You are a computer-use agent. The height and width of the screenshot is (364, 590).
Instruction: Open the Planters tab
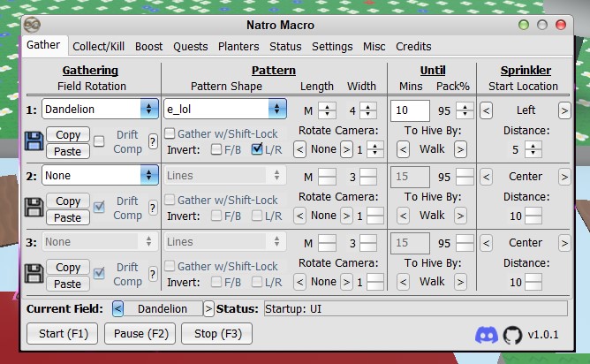click(238, 47)
